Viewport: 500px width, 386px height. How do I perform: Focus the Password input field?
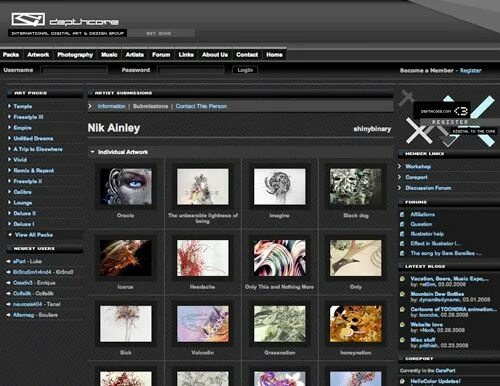coord(191,70)
